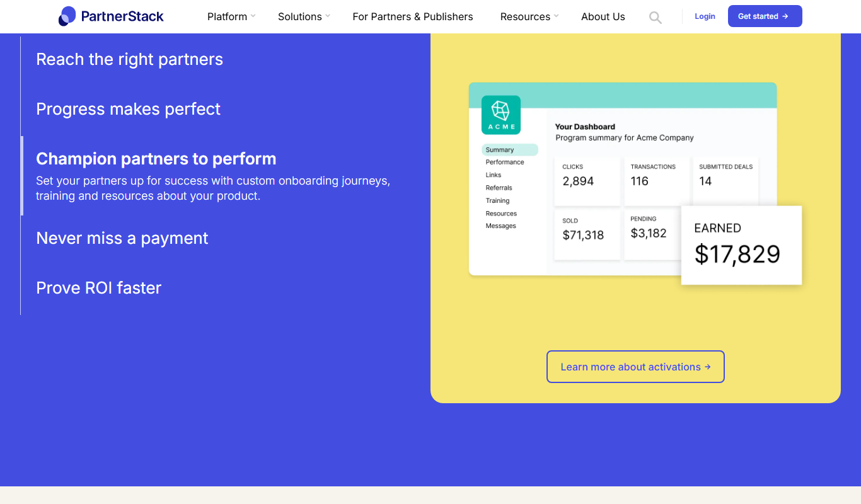The image size is (861, 504).
Task: Click the Submitted Deals 14 card
Action: tap(725, 181)
